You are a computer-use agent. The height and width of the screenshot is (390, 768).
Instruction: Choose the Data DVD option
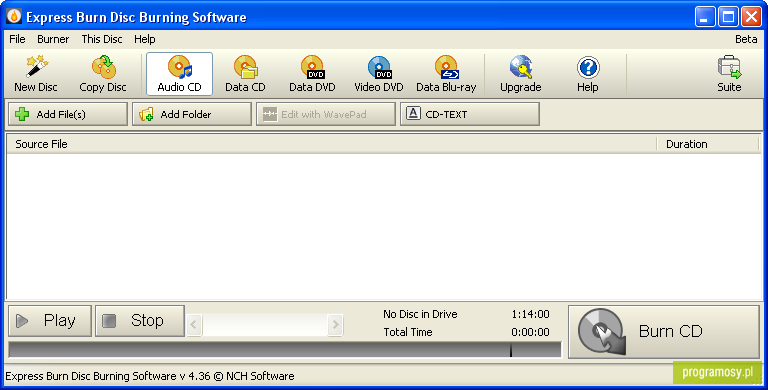[x=312, y=74]
